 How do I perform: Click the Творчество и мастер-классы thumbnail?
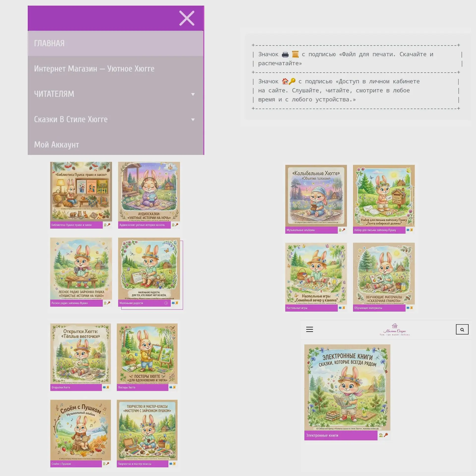147,430
